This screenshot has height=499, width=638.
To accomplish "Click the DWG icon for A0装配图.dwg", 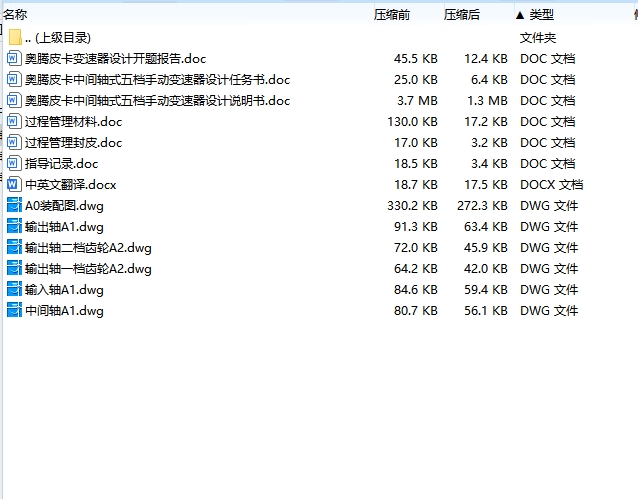I will coord(14,205).
